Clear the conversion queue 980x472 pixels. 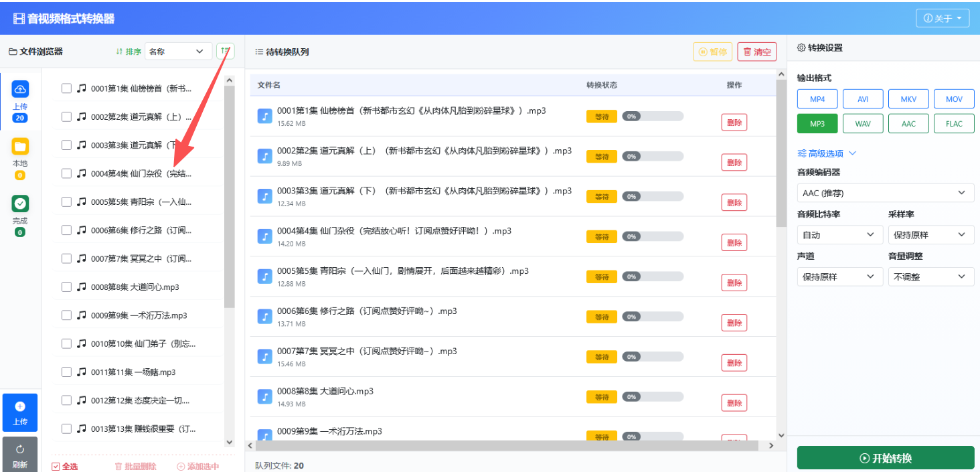coord(757,52)
